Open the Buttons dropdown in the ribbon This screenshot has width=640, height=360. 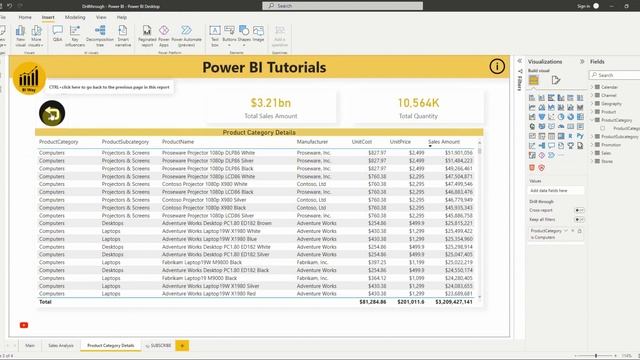[x=229, y=36]
